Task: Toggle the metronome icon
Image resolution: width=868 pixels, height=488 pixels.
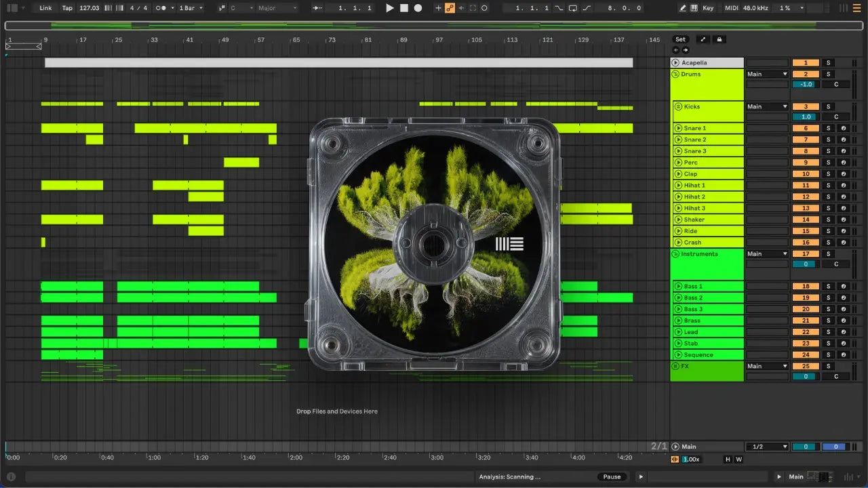Action: [x=161, y=8]
